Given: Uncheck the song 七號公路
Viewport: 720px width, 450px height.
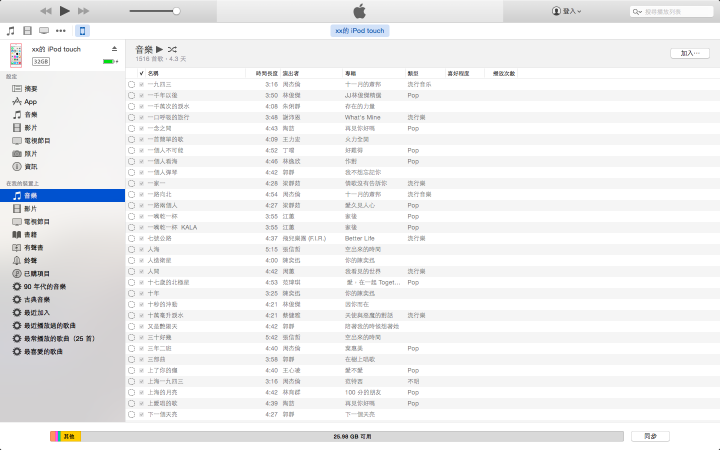Looking at the screenshot, I should (141, 238).
